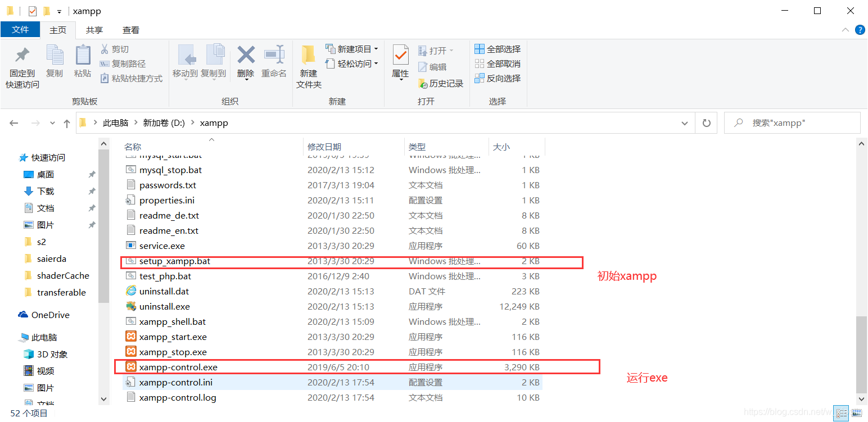Click the Back navigation arrow
Viewport: 868px width, 422px height.
[14, 123]
